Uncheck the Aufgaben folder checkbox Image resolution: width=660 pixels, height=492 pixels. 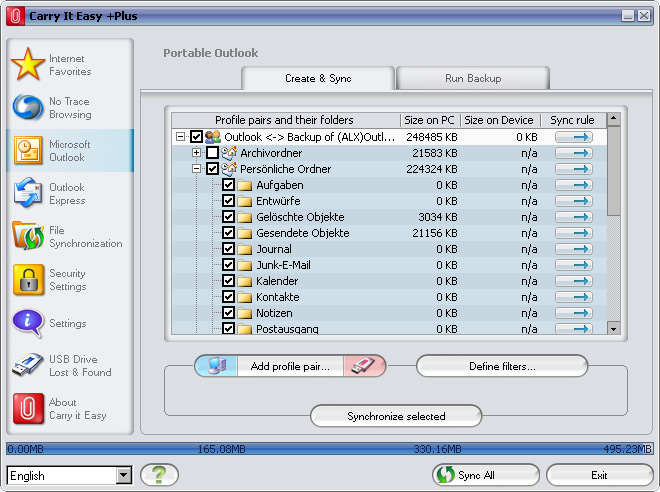point(228,185)
